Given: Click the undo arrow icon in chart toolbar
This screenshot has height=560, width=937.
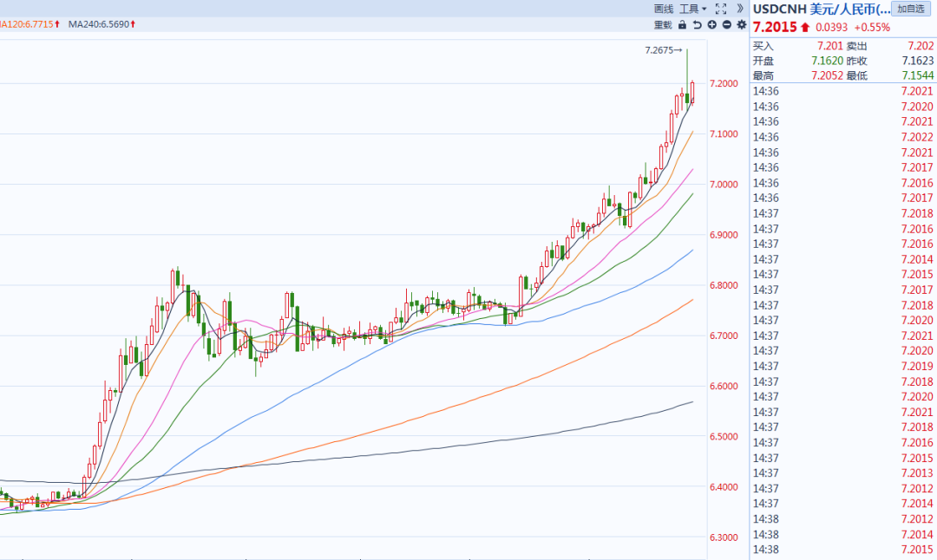Looking at the screenshot, I should click(697, 25).
